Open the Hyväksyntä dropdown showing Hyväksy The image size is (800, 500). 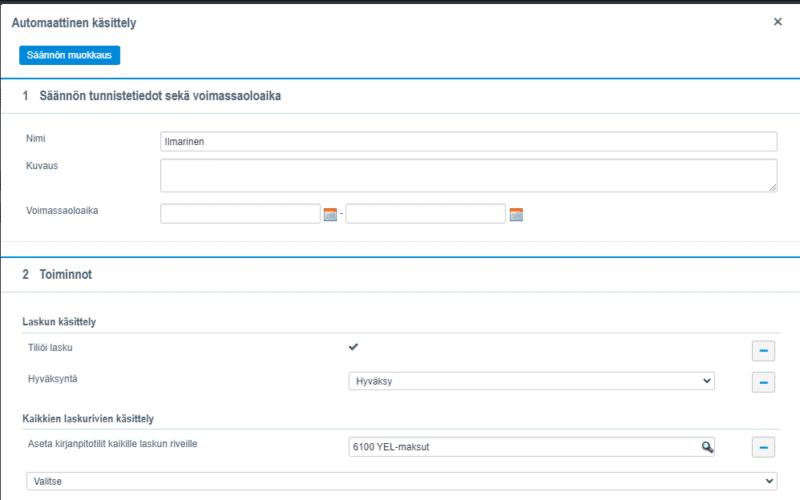(531, 381)
